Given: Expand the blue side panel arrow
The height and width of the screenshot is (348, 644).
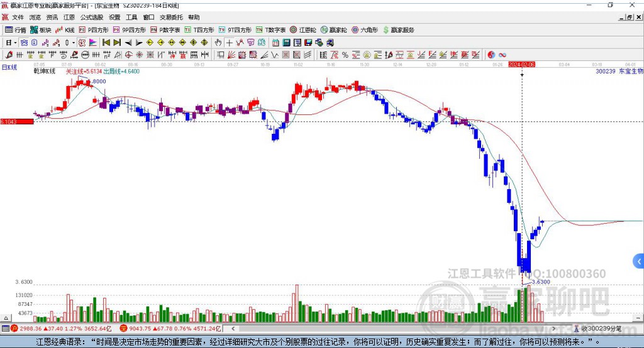Looking at the screenshot, I should pyautogui.click(x=639, y=261).
